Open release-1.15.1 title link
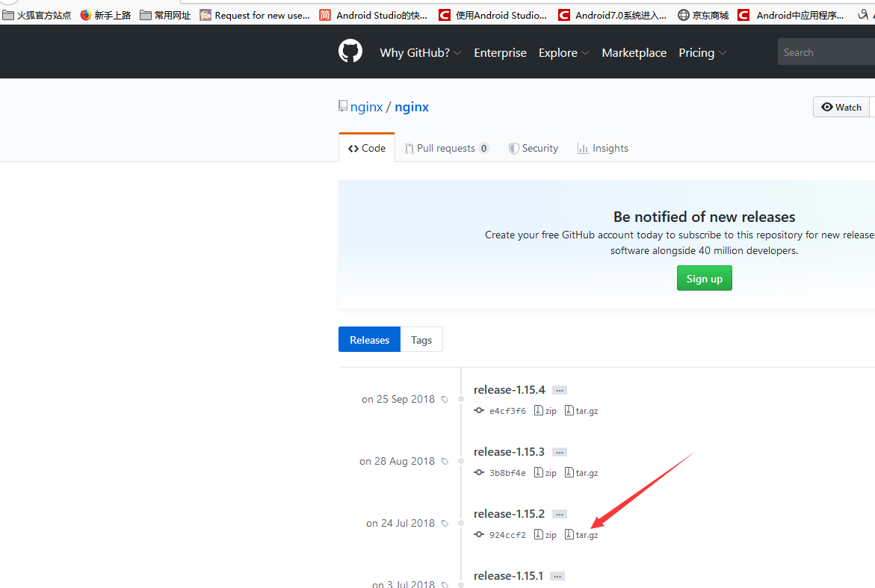875x588 pixels. coord(508,575)
